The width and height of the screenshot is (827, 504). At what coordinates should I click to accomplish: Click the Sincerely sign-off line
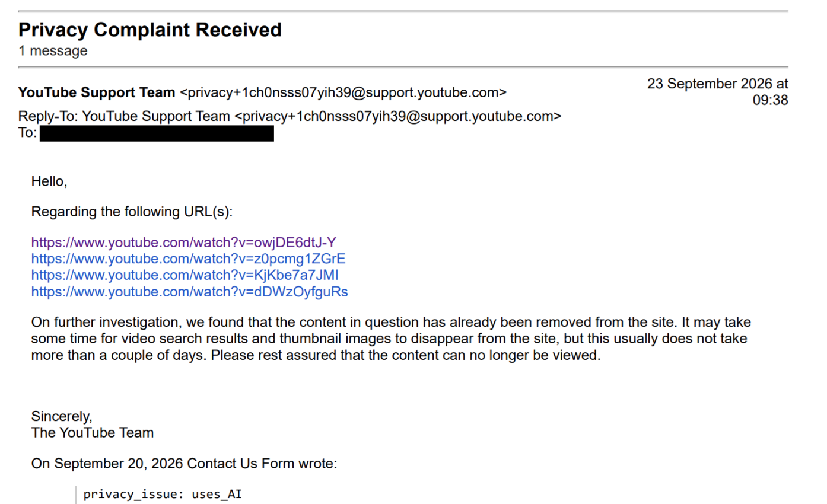(x=62, y=416)
